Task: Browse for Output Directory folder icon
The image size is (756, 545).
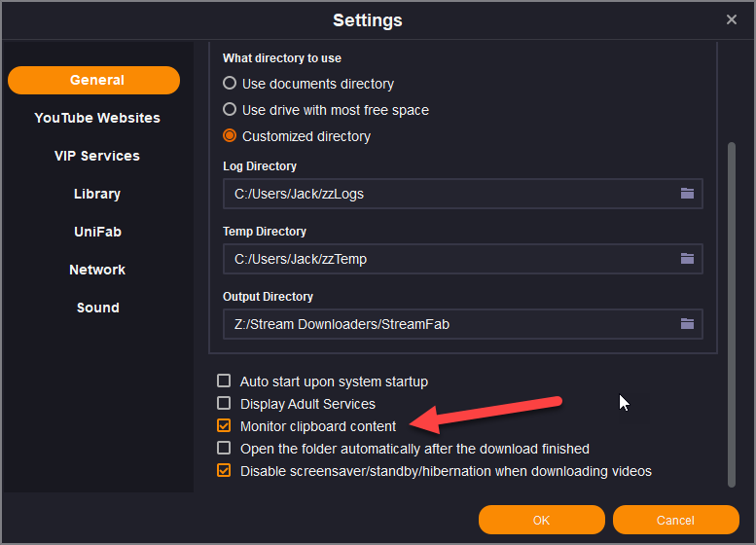Action: click(687, 324)
